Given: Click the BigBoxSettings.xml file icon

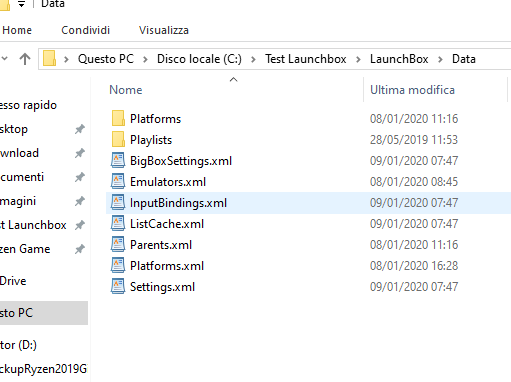Looking at the screenshot, I should point(118,161).
